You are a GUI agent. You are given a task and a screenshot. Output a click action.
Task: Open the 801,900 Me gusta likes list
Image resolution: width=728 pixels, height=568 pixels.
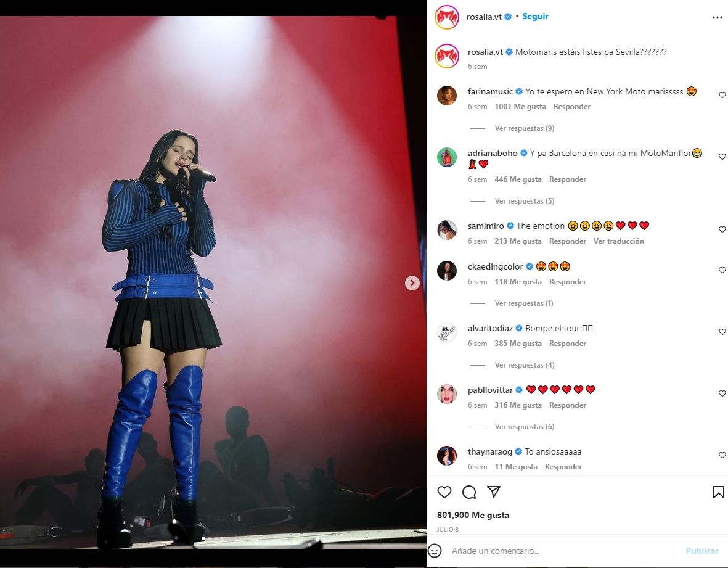(x=473, y=515)
